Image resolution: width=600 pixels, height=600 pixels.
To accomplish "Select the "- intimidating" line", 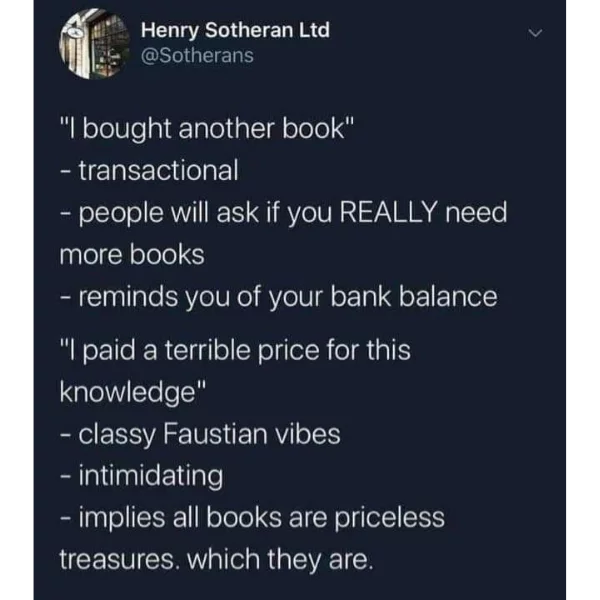I will [x=142, y=477].
